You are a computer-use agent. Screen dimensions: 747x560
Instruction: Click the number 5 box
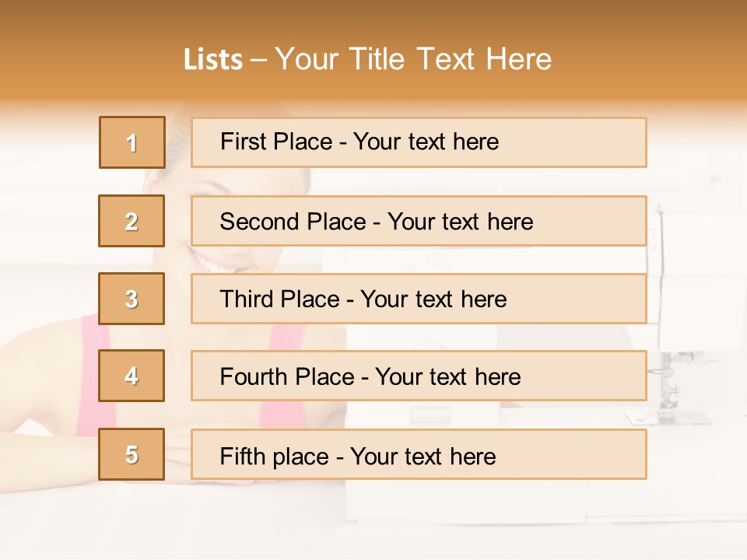132,454
